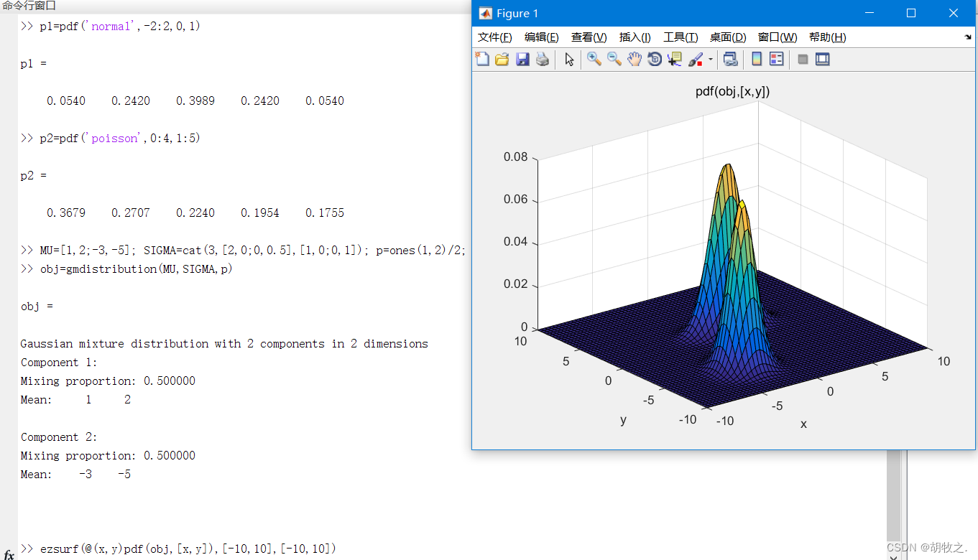Screen dimensions: 978x560
Task: Click the Link Plot icon
Action: pyautogui.click(x=730, y=60)
